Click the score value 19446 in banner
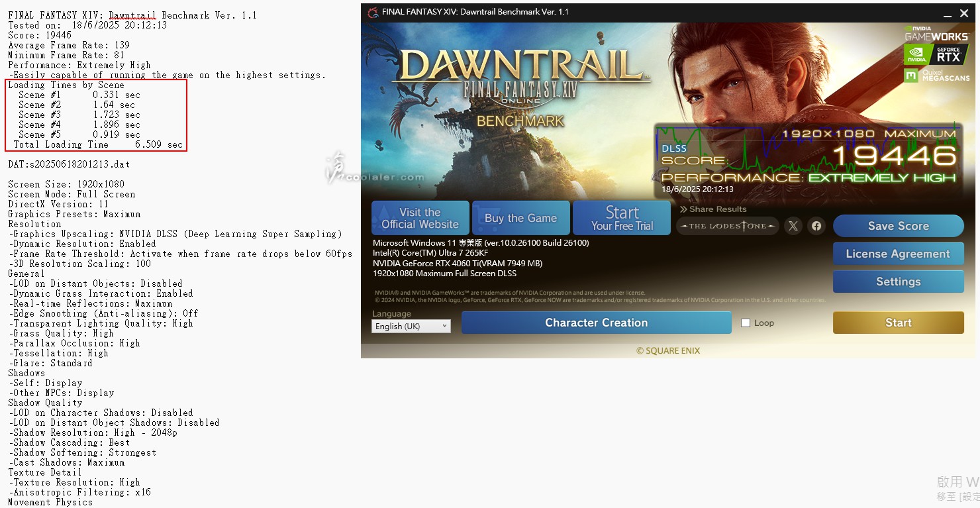Image resolution: width=980 pixels, height=508 pixels. pos(894,156)
